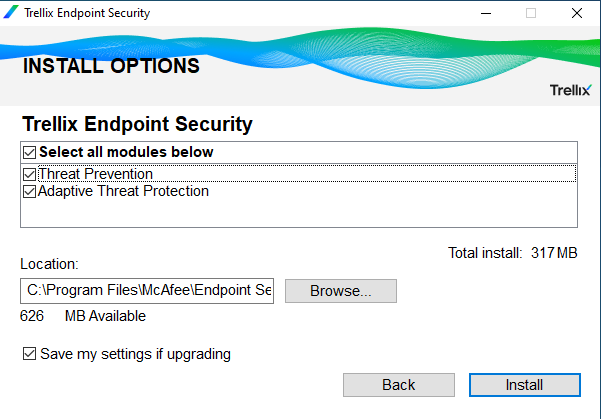Click the install Location path field
This screenshot has width=601, height=419.
click(147, 291)
